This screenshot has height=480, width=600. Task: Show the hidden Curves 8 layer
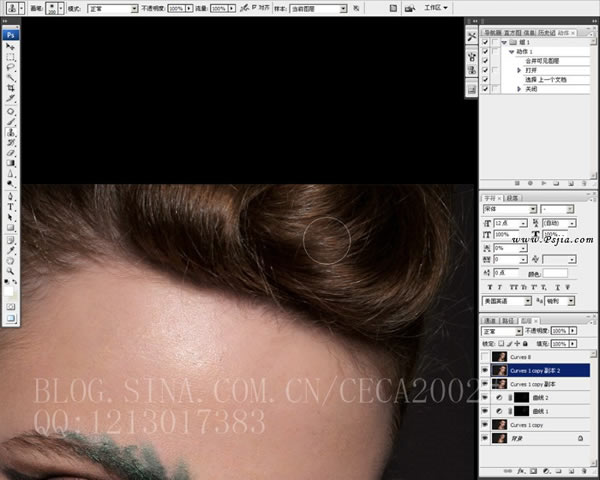click(x=485, y=357)
